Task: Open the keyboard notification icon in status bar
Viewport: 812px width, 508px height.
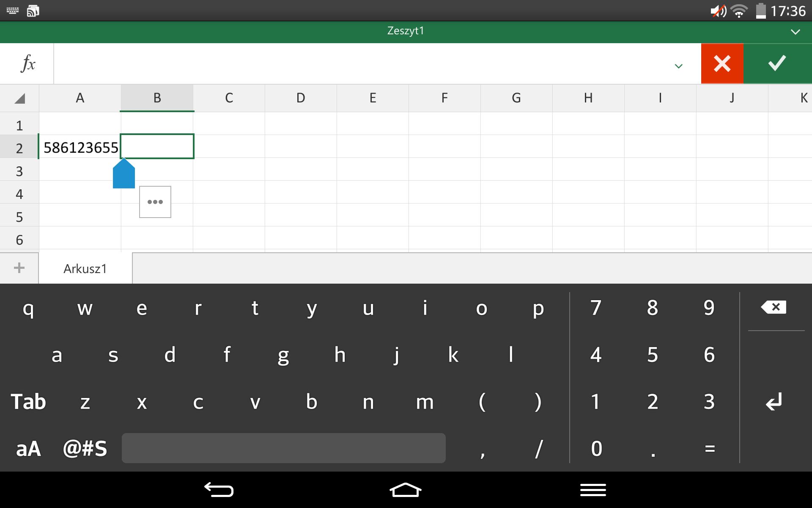Action: tap(13, 11)
